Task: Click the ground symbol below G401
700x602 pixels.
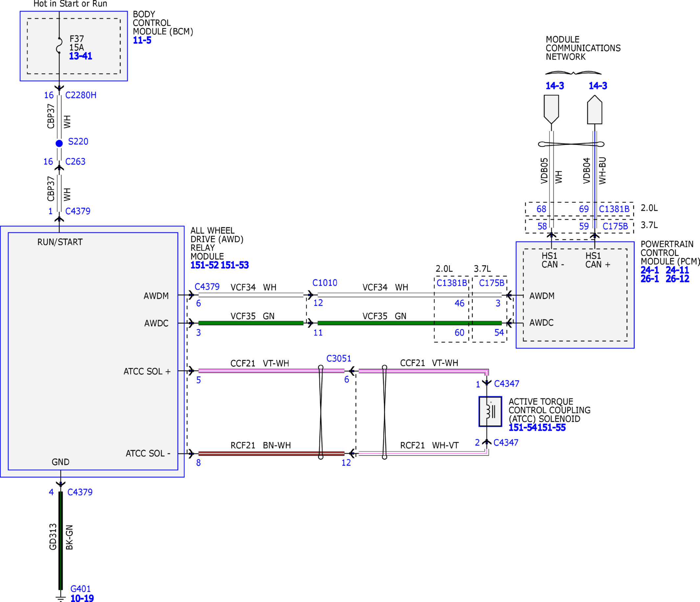Action: pos(60,599)
